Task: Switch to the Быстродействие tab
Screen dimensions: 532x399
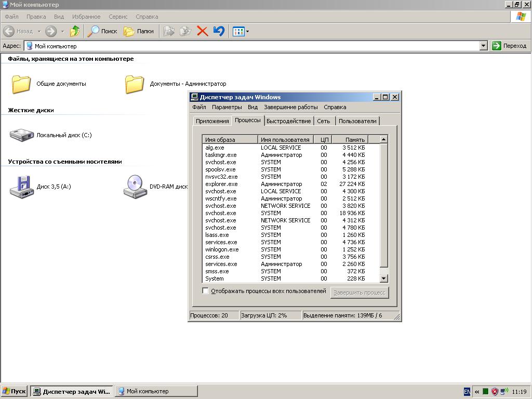Action: [288, 121]
